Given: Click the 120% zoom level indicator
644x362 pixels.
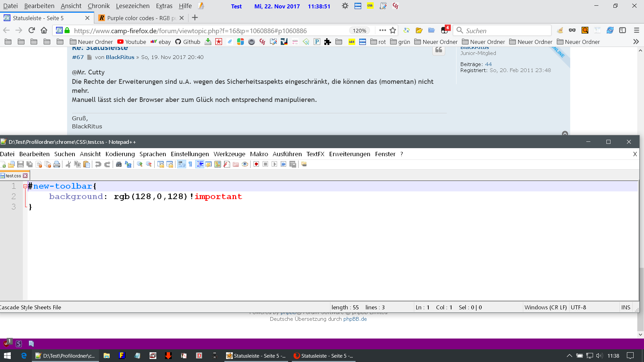Looking at the screenshot, I should click(359, 31).
